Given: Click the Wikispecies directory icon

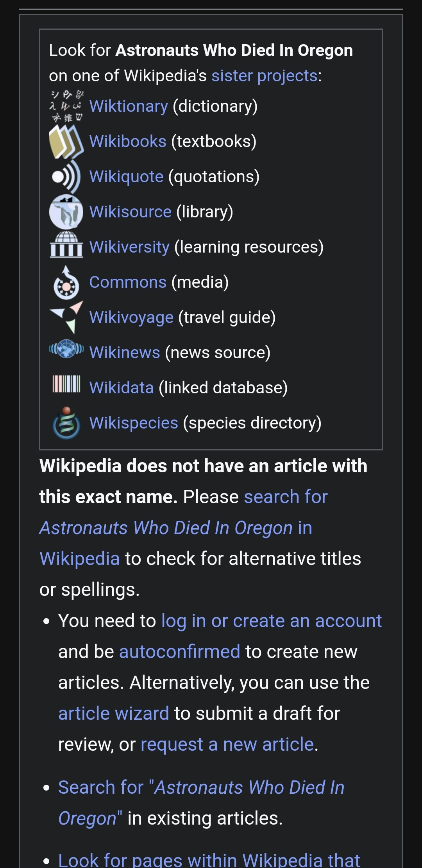Looking at the screenshot, I should (66, 422).
